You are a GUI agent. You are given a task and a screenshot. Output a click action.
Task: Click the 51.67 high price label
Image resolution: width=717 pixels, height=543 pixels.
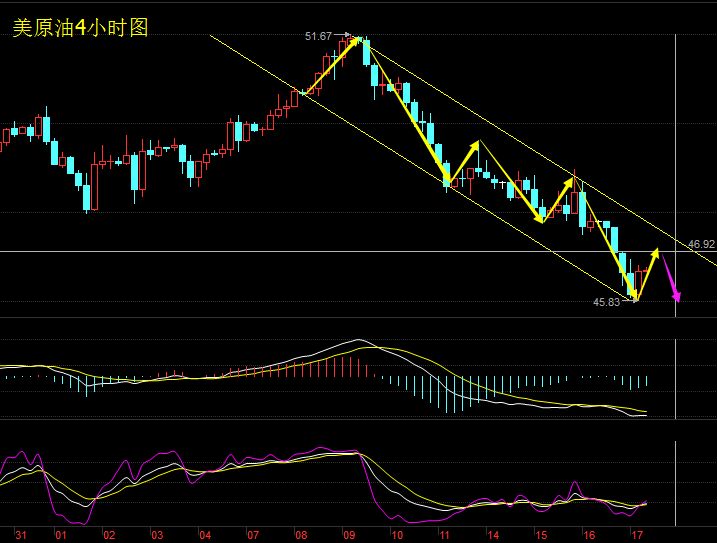tap(318, 36)
